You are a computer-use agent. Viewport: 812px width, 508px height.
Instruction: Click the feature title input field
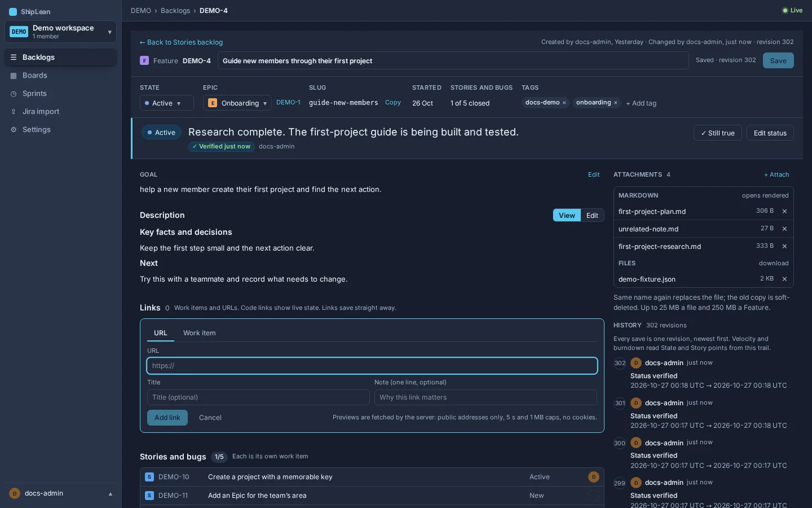(x=453, y=60)
